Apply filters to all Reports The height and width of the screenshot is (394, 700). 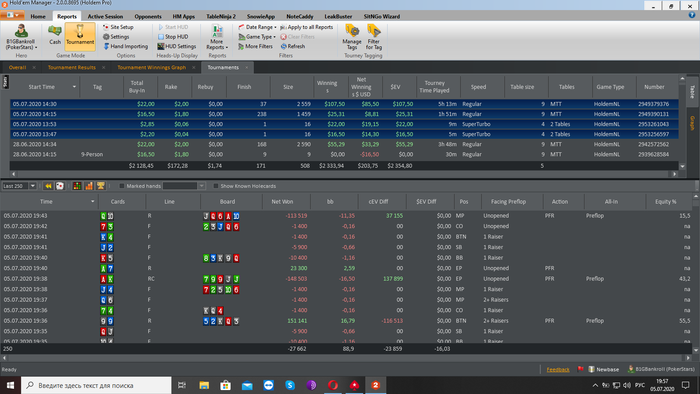[x=307, y=27]
